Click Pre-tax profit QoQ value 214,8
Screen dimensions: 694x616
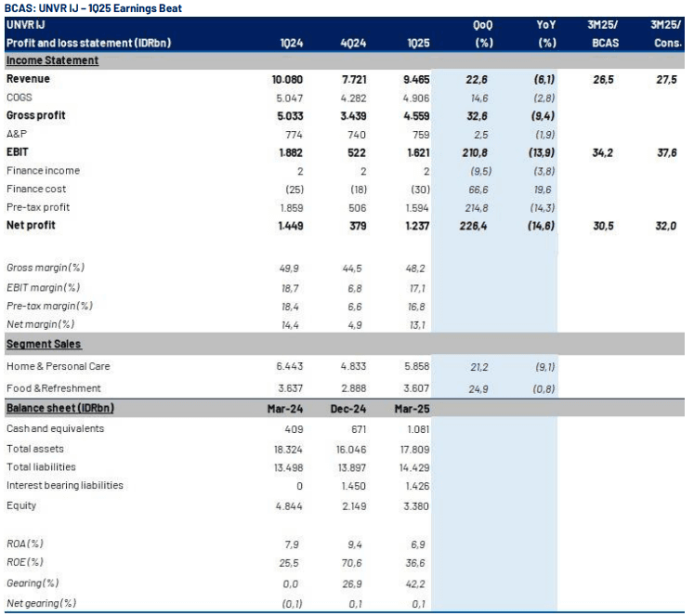[x=475, y=208]
